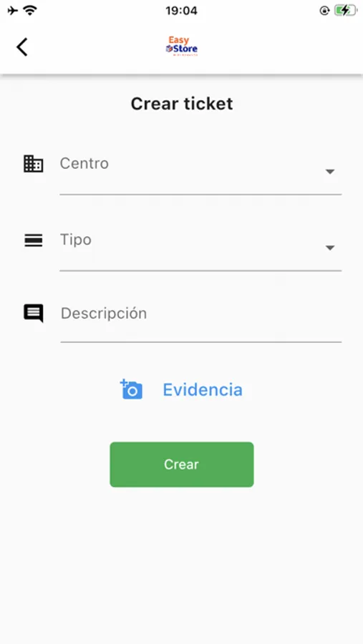Tap the rotation lock status icon
Screen dimensions: 363x644
point(325,11)
